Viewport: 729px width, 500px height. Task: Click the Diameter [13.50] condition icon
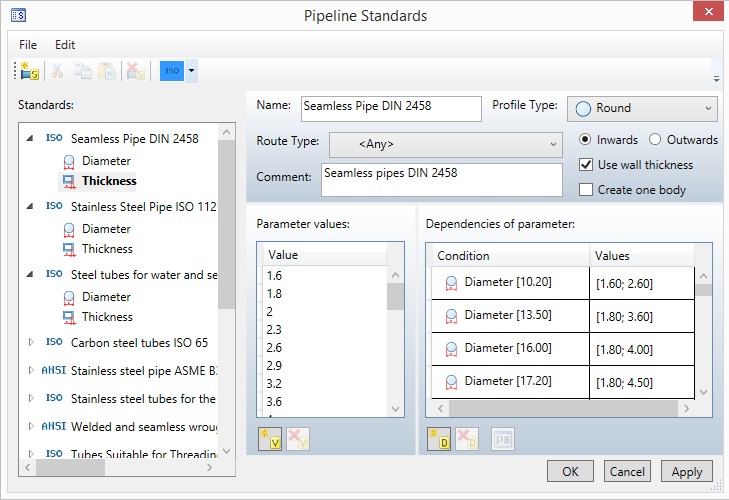coord(451,316)
